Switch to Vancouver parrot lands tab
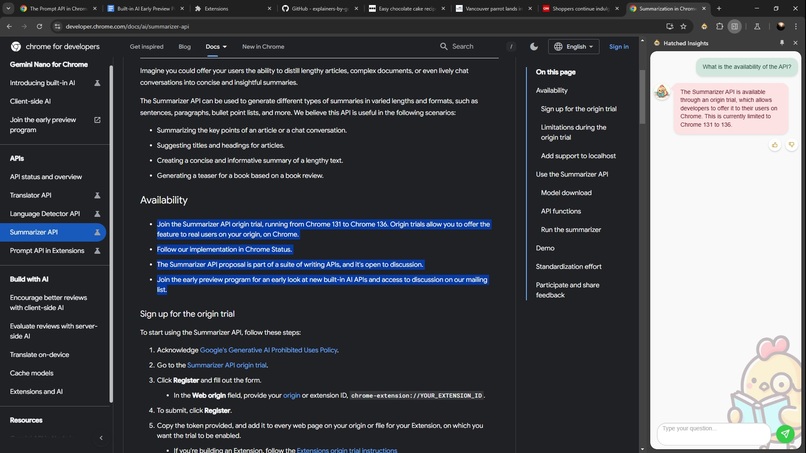The height and width of the screenshot is (453, 806). click(493, 8)
